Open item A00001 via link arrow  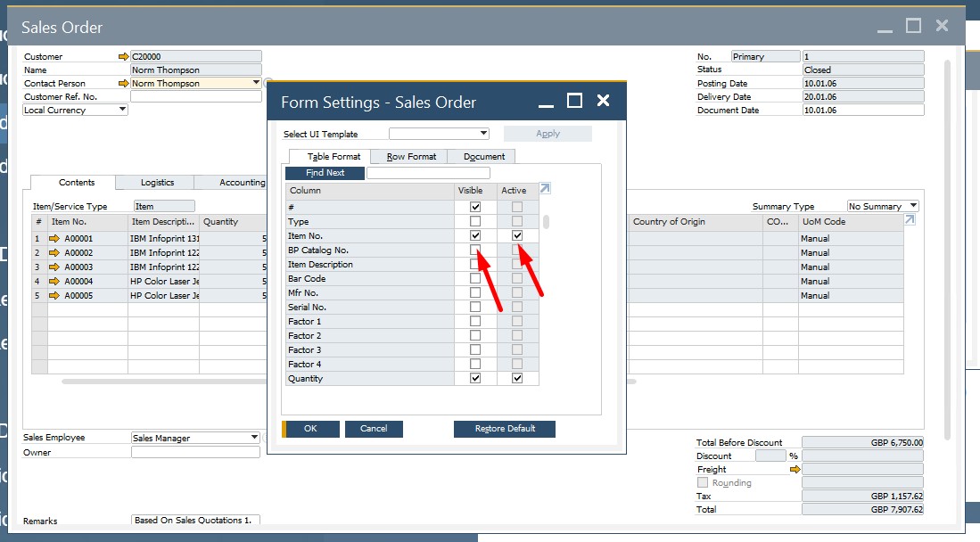(54, 239)
